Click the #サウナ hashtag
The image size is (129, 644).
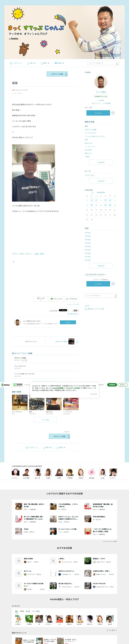(15, 254)
